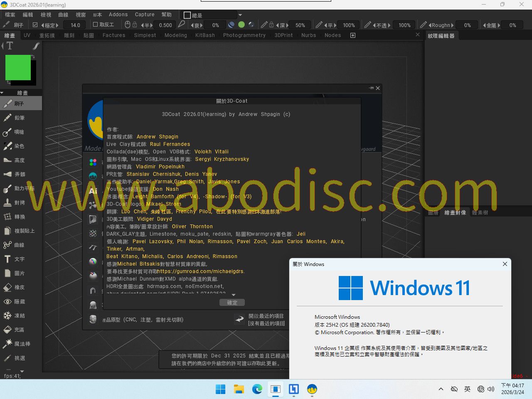Image resolution: width=532 pixels, height=399 pixels.
Task: Collapse the 繪畫 tool section header
Action: tap(21, 93)
